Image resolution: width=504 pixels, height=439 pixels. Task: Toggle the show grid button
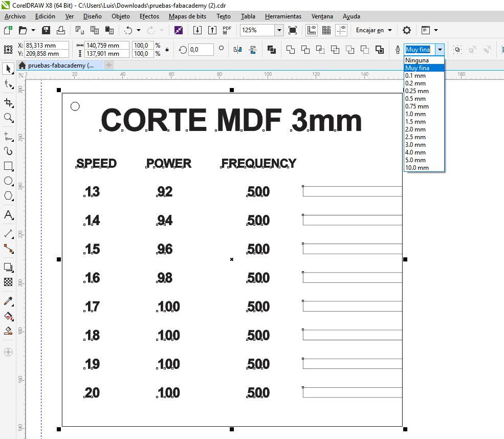click(x=326, y=30)
